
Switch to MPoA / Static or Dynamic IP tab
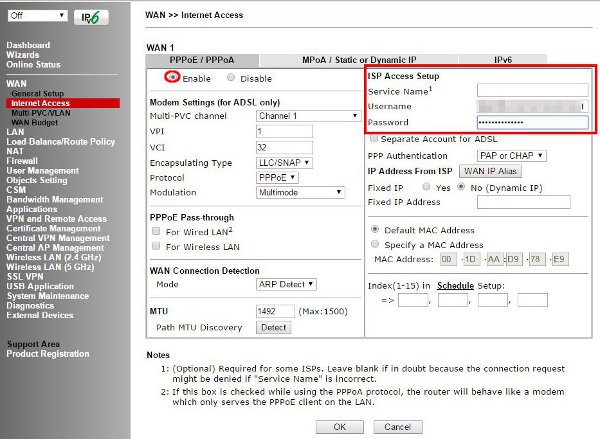pos(359,60)
